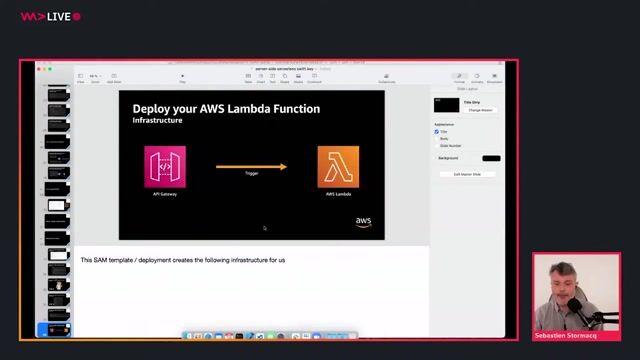The image size is (640, 360).
Task: Click into the presenter notes text
Action: click(183, 260)
